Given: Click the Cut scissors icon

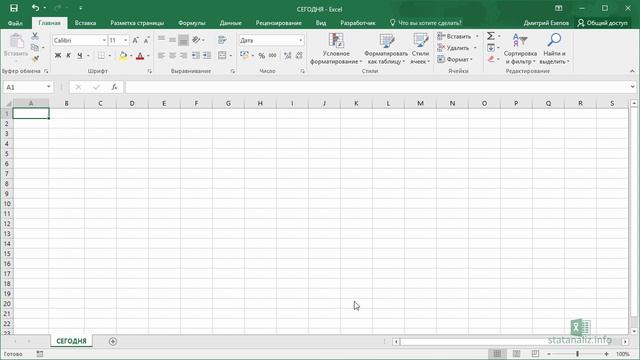Looking at the screenshot, I should click(35, 36).
